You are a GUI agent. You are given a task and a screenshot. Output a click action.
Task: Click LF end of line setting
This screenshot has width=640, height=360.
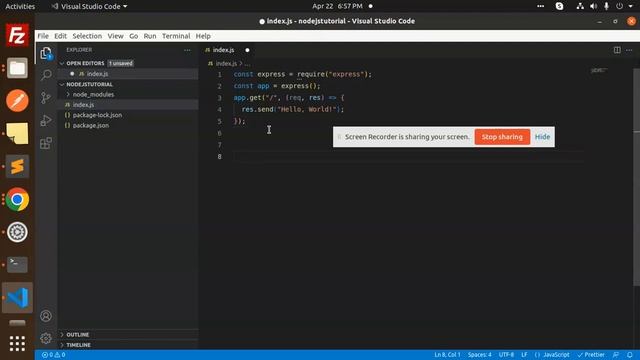[524, 355]
